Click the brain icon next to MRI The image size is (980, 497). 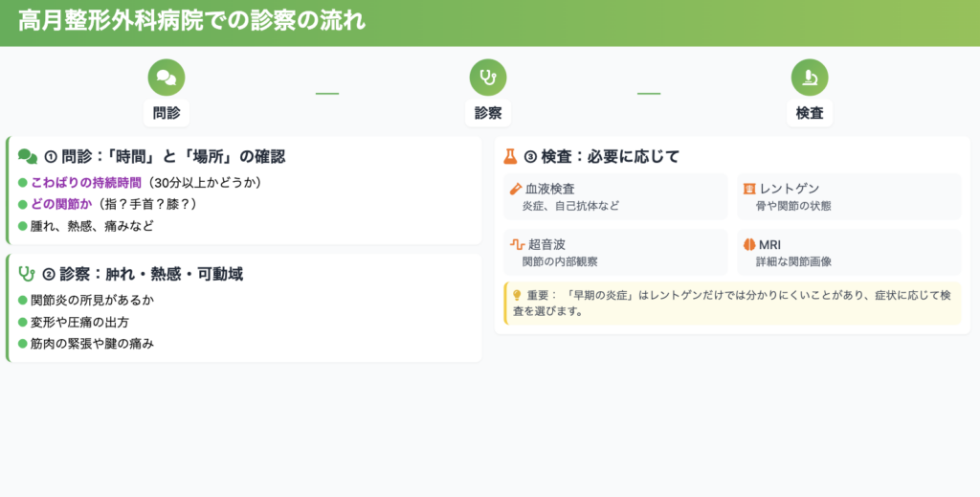[x=749, y=244]
